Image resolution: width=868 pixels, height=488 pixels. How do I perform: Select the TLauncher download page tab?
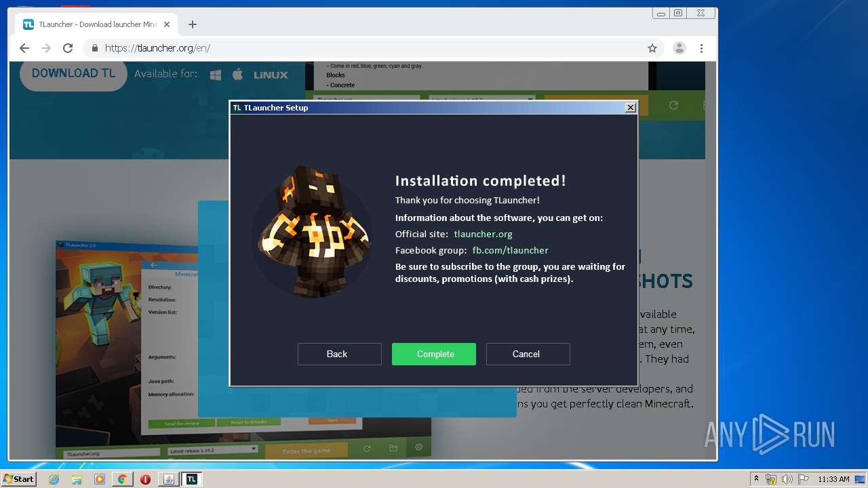[x=96, y=24]
